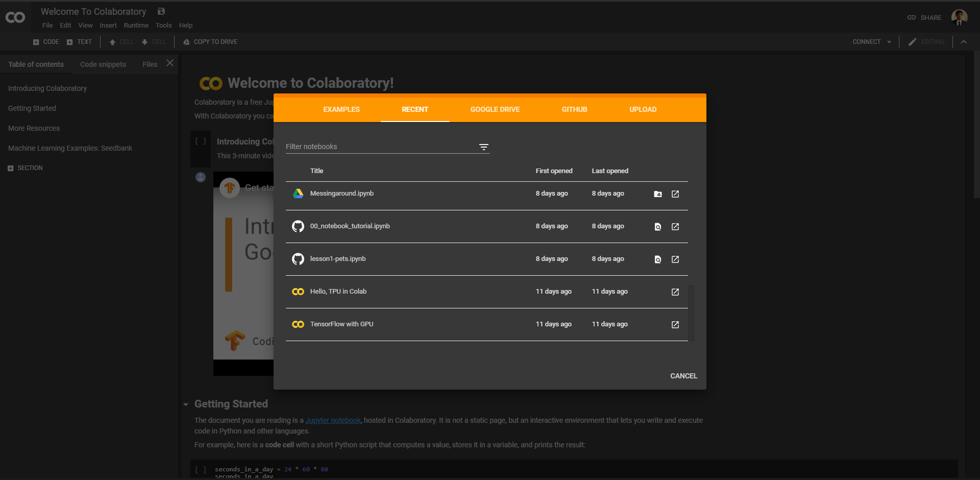Show Messingaround.ipynb in Drive folder icon

[x=658, y=194]
